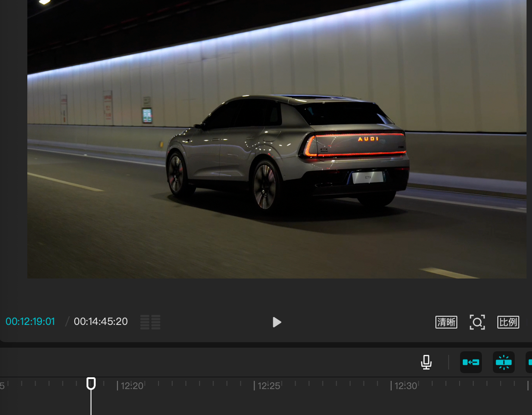This screenshot has height=415, width=532.
Task: Open the grid layout icon beside timecode
Action: click(x=150, y=322)
